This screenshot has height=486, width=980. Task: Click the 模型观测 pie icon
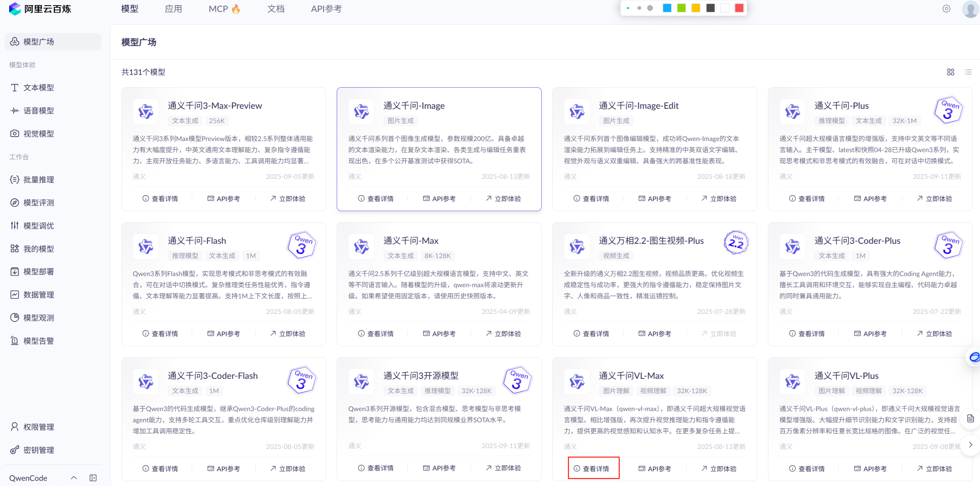coord(15,317)
